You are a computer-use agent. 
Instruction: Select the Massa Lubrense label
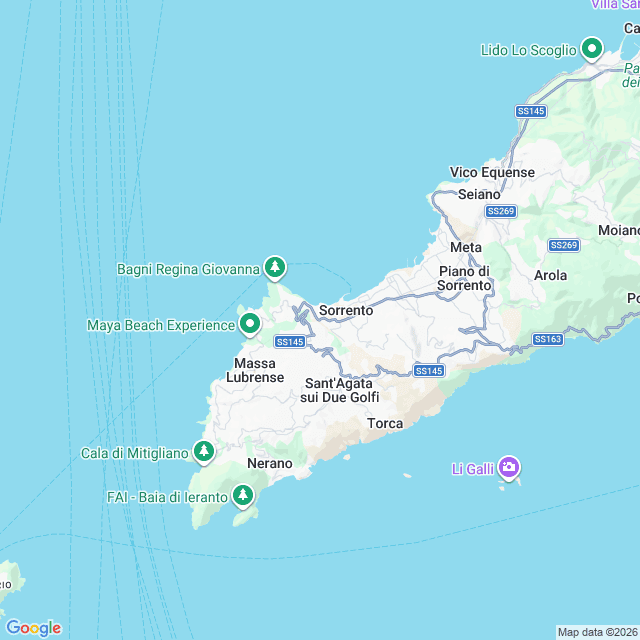pos(255,370)
